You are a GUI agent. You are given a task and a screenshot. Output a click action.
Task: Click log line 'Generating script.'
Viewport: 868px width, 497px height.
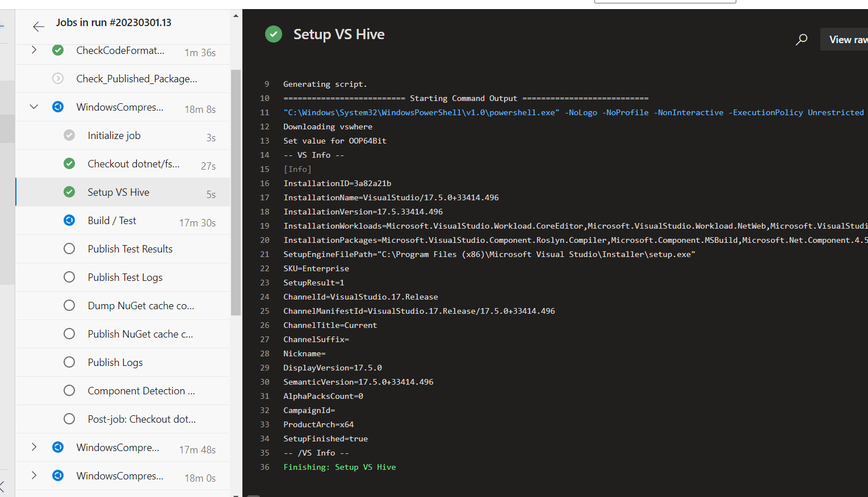(325, 84)
